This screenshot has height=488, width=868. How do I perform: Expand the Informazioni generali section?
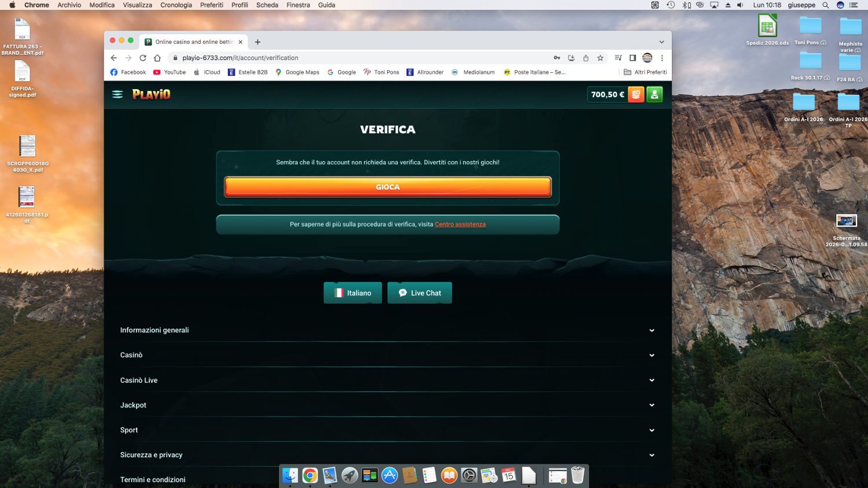coord(388,330)
